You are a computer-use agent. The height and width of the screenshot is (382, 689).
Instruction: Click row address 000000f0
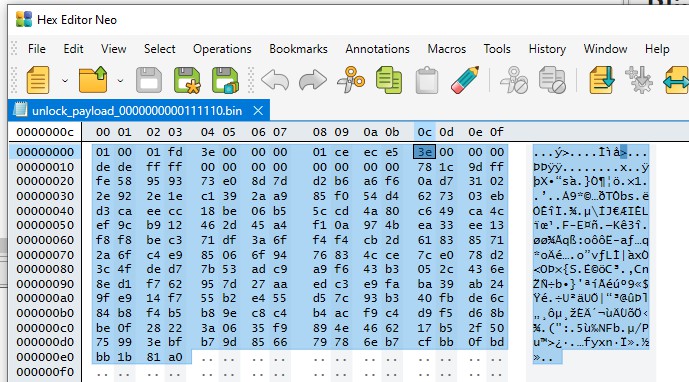[x=45, y=372]
